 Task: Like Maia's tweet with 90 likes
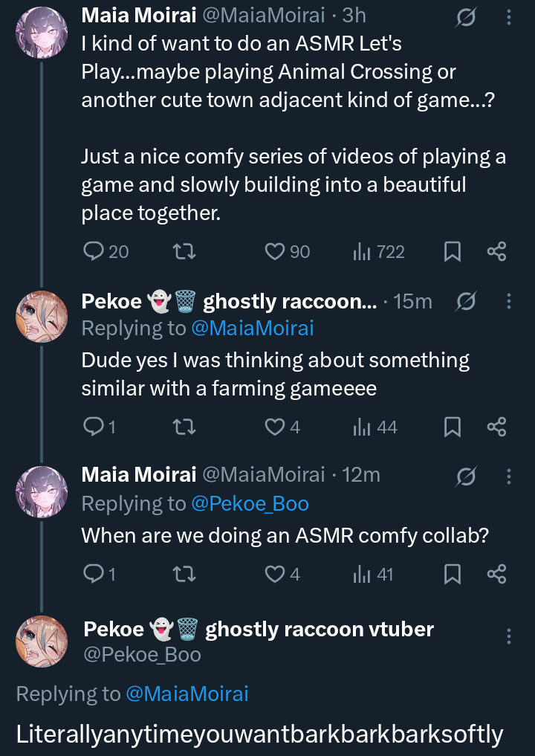coord(276,252)
